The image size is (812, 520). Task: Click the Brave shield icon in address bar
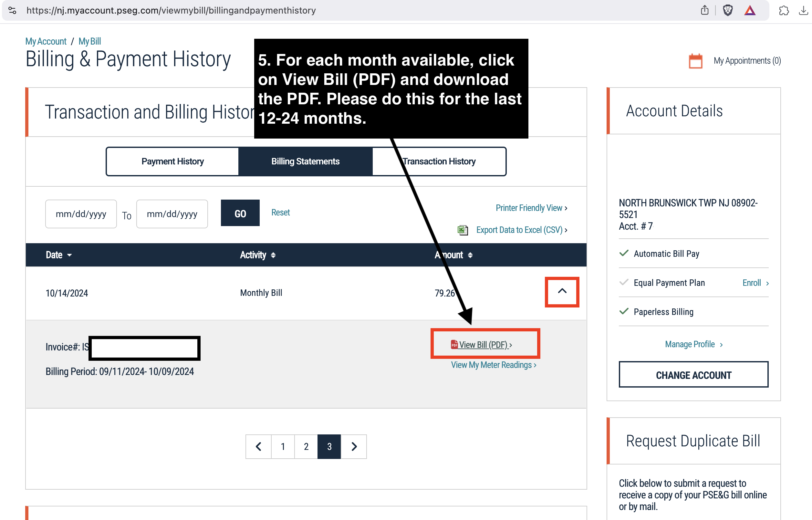click(728, 10)
